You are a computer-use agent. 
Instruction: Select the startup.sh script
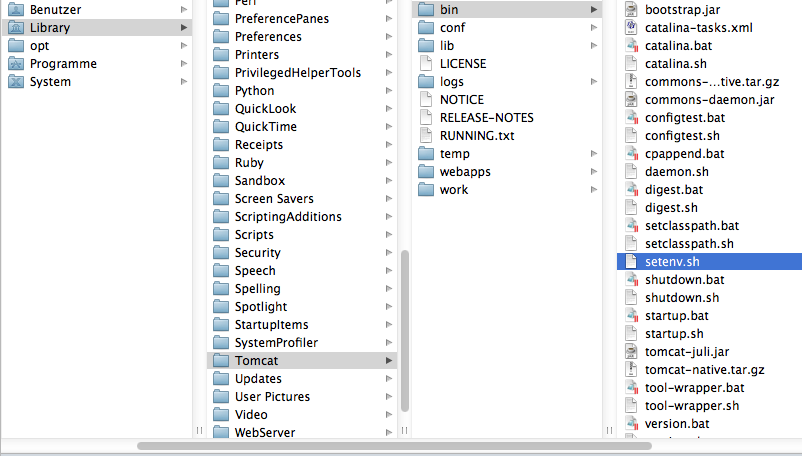[674, 334]
